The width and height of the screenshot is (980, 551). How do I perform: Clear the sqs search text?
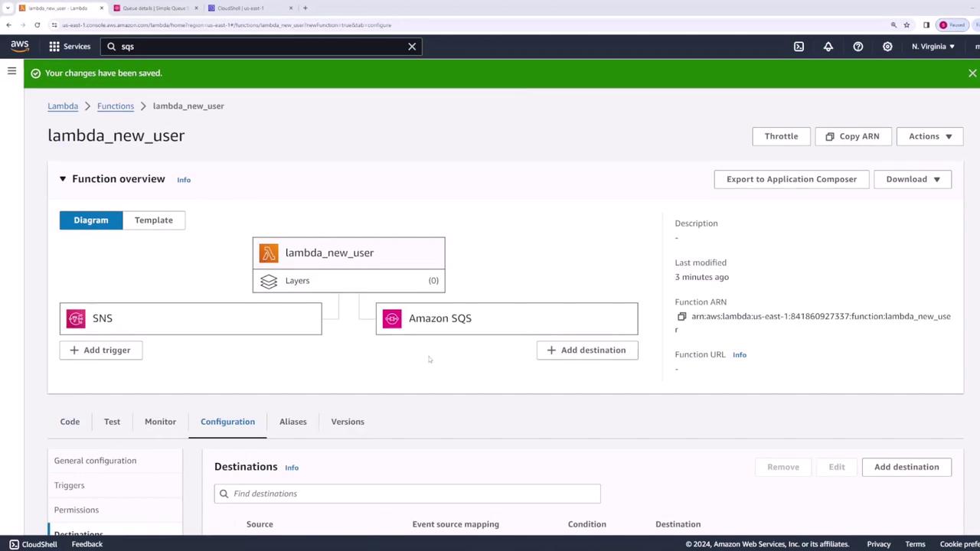point(412,47)
